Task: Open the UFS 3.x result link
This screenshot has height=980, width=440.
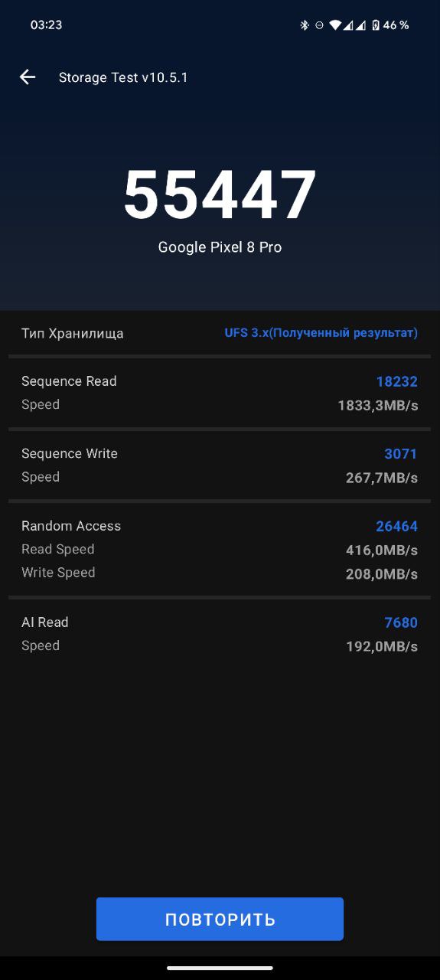Action: [321, 333]
